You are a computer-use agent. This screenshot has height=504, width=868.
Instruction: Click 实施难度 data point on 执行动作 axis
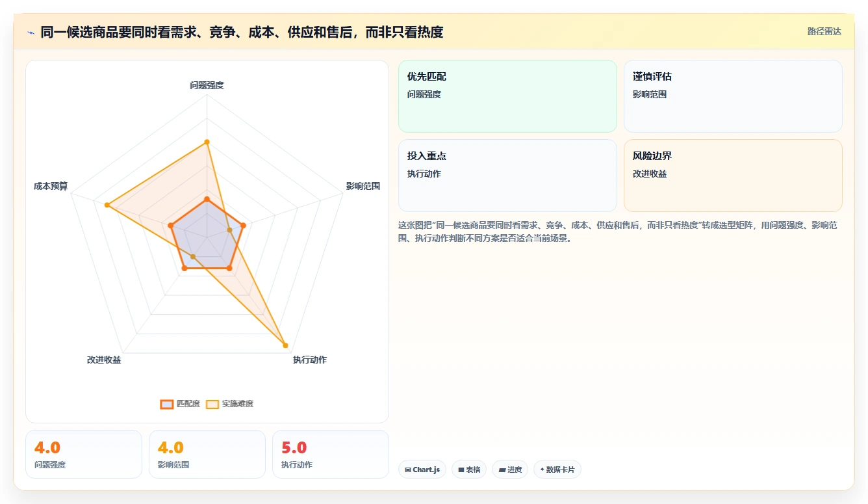click(285, 345)
